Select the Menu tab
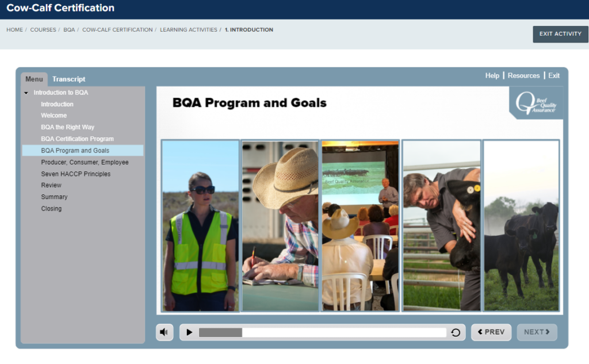This screenshot has width=589, height=364. tap(34, 79)
